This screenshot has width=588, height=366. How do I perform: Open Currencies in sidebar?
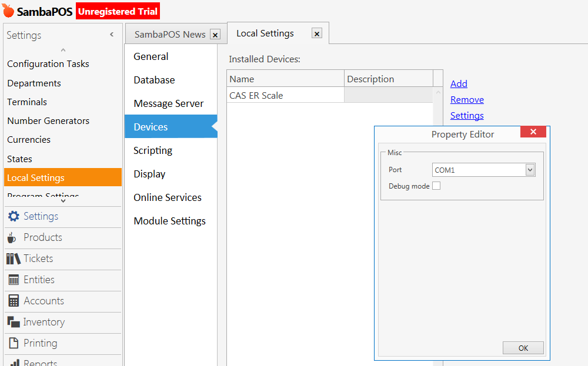click(28, 140)
